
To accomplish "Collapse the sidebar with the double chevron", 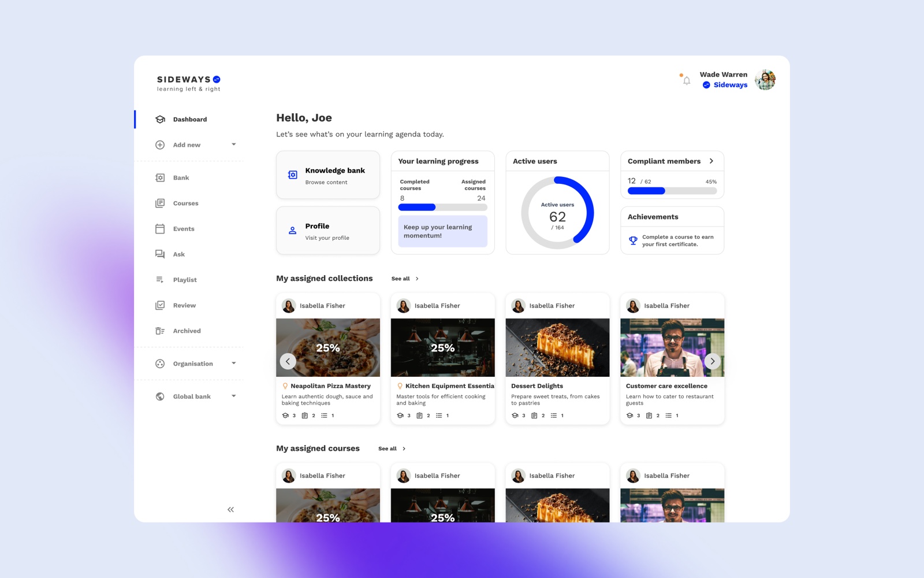I will (x=231, y=510).
